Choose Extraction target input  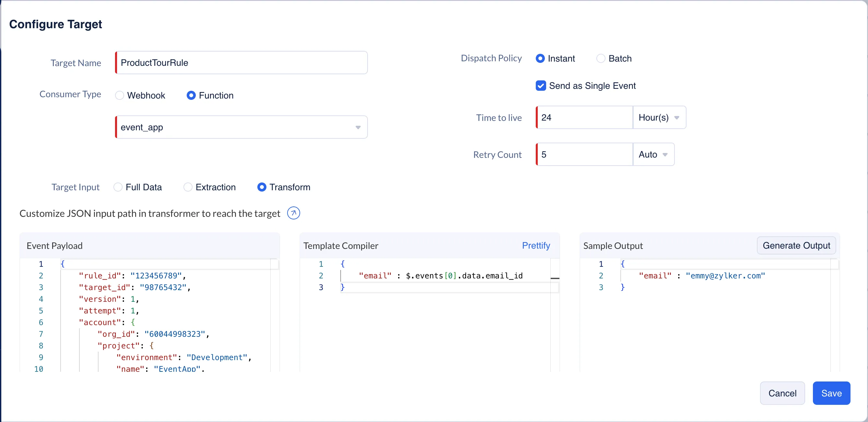188,187
